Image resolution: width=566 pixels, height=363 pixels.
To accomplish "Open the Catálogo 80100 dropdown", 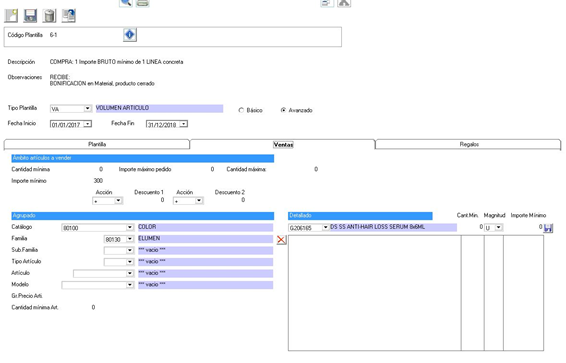I will pyautogui.click(x=130, y=228).
